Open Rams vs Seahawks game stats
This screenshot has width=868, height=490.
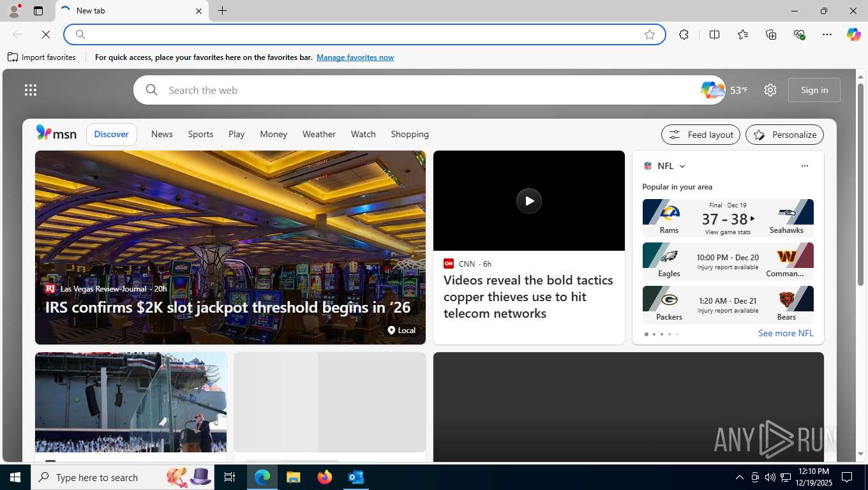728,218
